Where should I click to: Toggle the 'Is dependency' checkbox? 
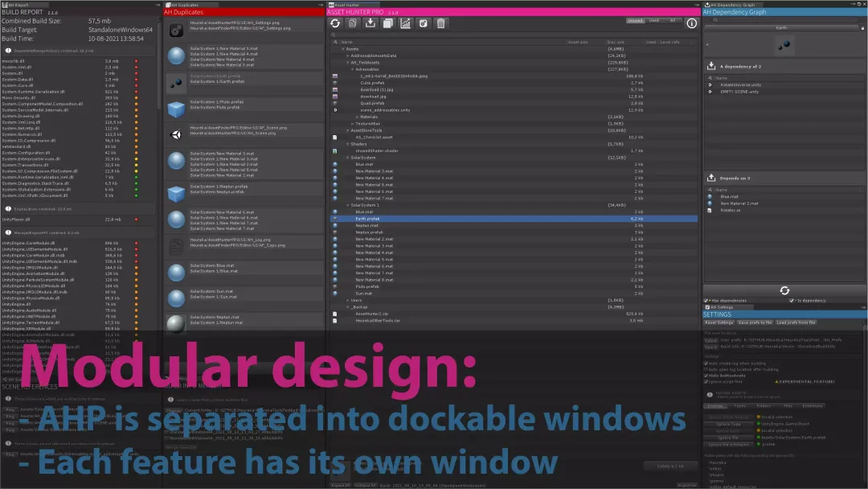[x=792, y=300]
